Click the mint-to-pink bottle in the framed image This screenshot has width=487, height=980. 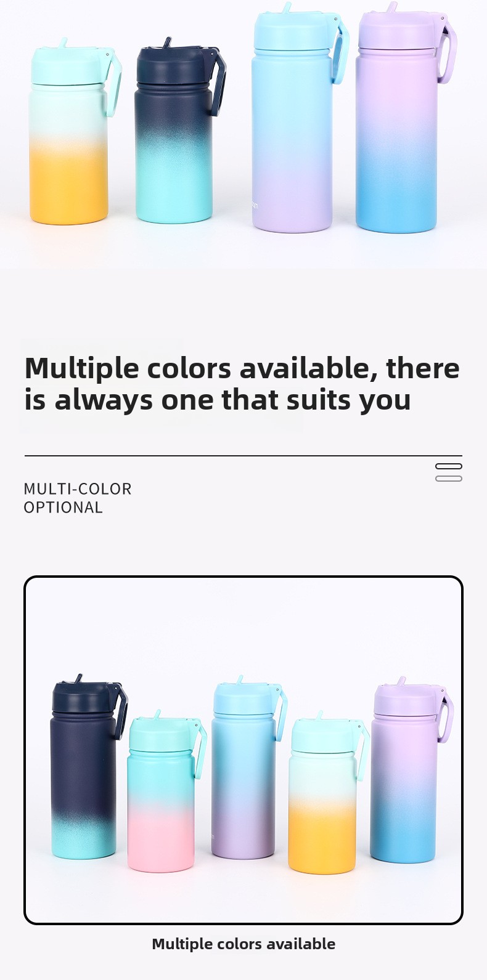[165, 792]
